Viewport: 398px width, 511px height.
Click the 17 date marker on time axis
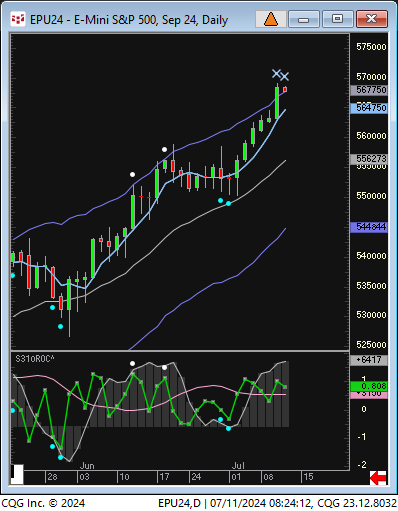coord(164,477)
